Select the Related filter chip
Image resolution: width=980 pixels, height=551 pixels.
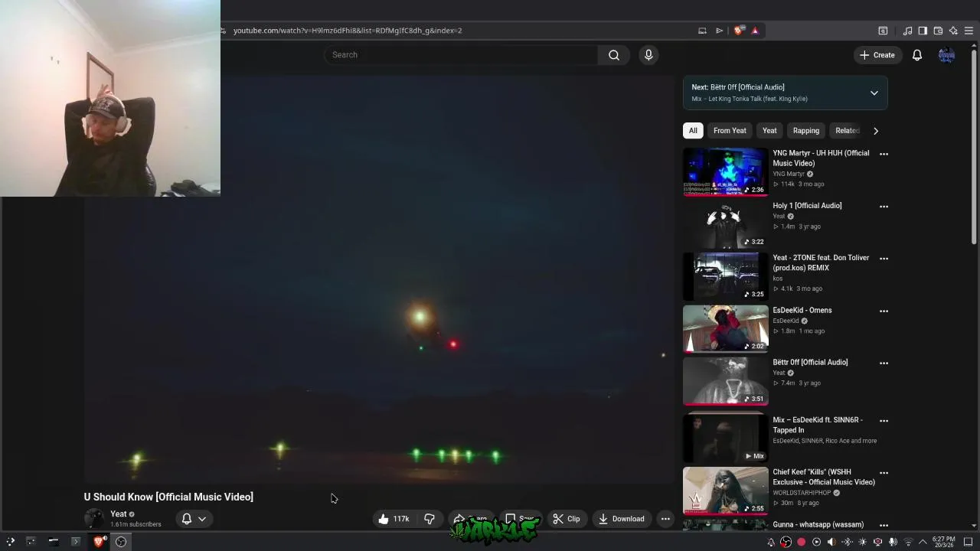pyautogui.click(x=848, y=131)
